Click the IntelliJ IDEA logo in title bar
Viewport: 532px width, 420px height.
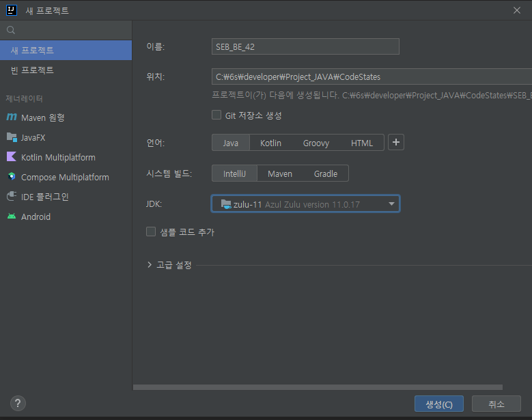11,10
